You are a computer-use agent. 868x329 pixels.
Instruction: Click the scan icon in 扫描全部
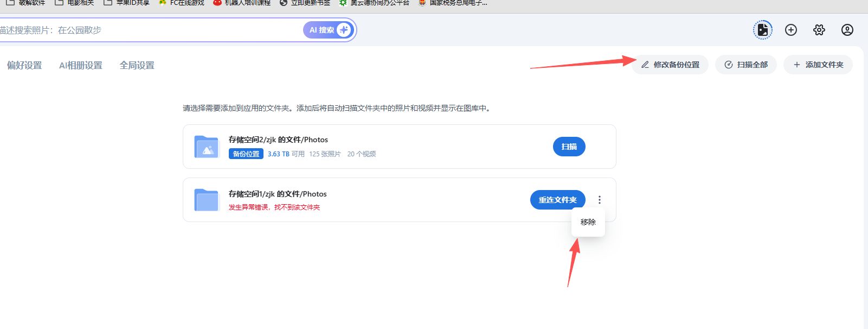(729, 65)
